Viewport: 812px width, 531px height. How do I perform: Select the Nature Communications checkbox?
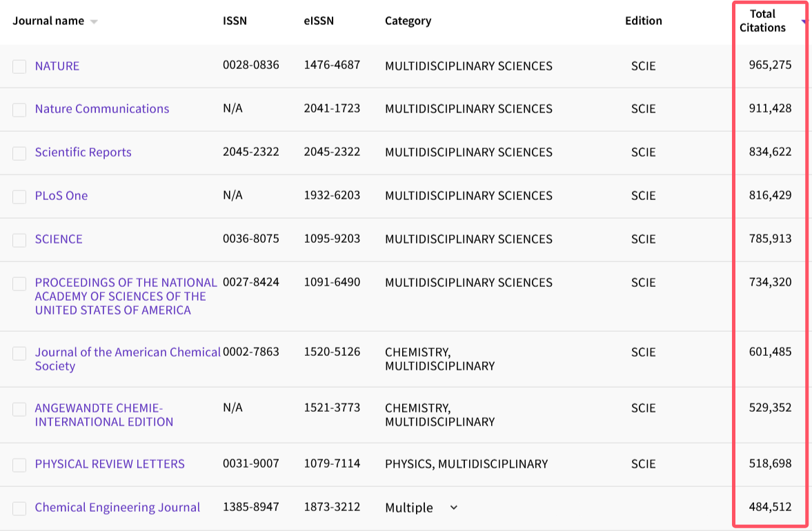pyautogui.click(x=19, y=110)
